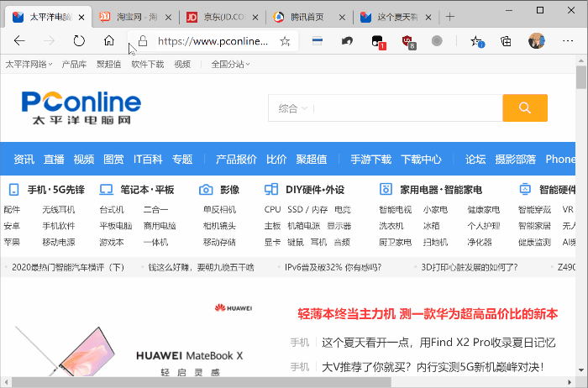Click the orange search magnifier button
The width and height of the screenshot is (588, 388).
525,108
